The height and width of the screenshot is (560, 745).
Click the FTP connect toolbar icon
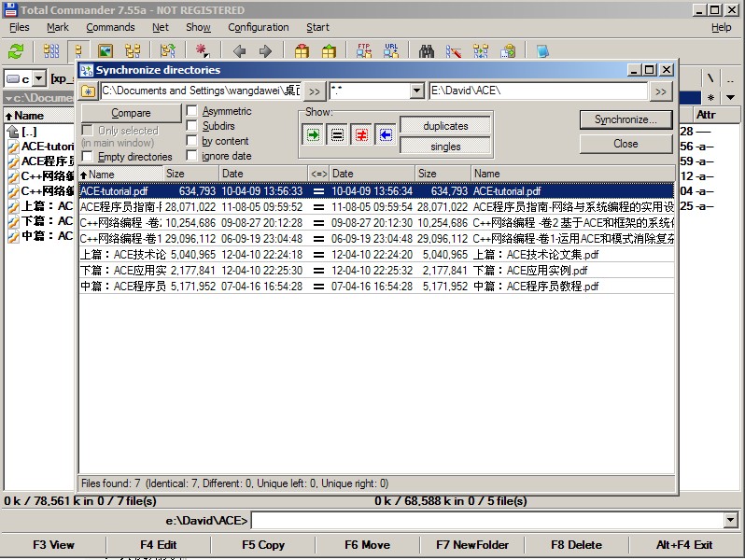pos(364,51)
